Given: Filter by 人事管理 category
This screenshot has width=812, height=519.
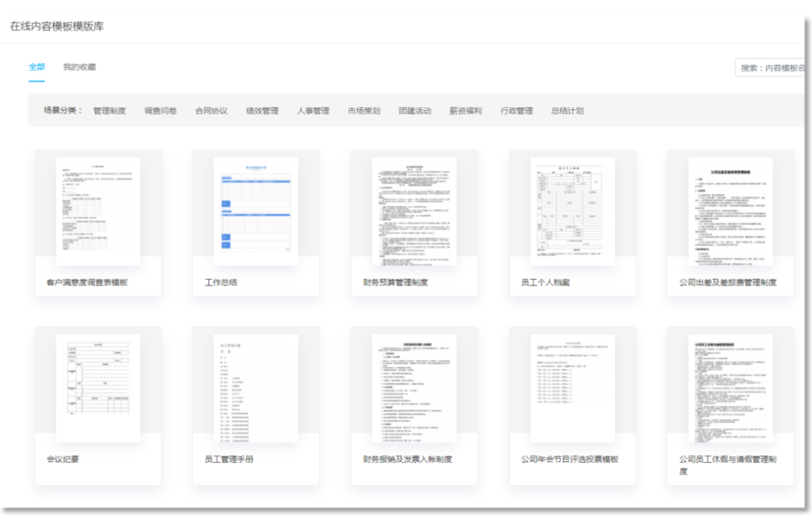Looking at the screenshot, I should pyautogui.click(x=313, y=110).
